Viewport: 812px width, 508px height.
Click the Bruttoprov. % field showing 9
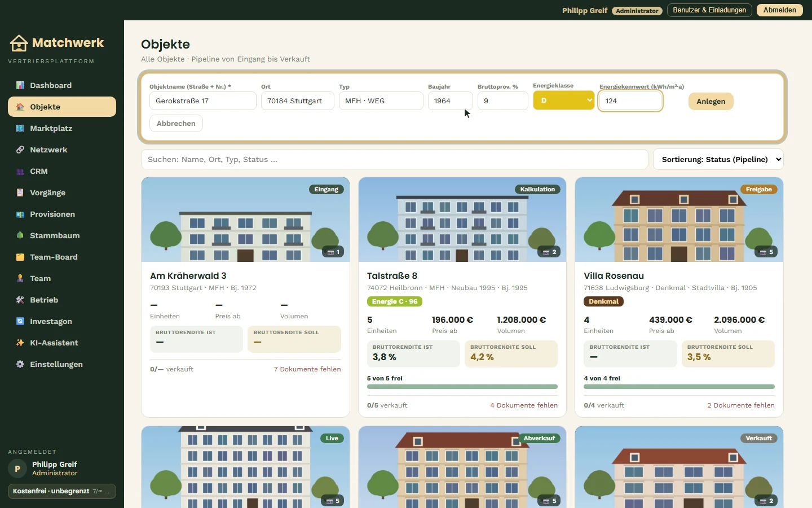(503, 101)
